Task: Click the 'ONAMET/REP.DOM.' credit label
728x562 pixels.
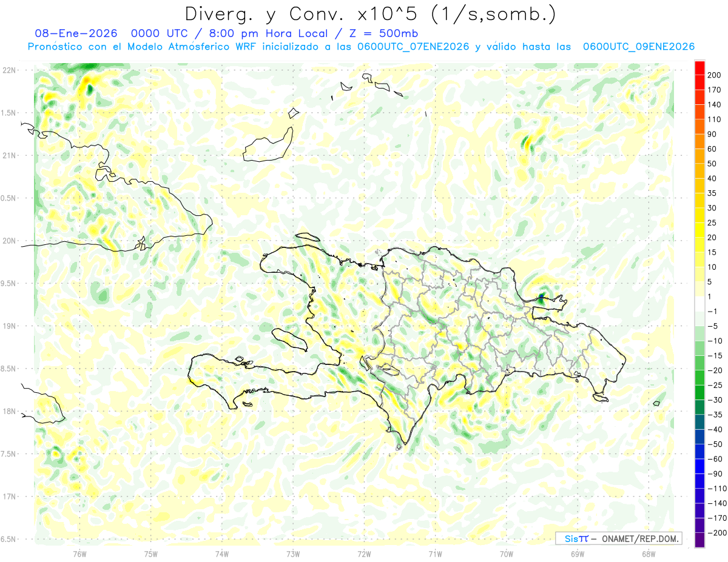Action: (x=639, y=538)
